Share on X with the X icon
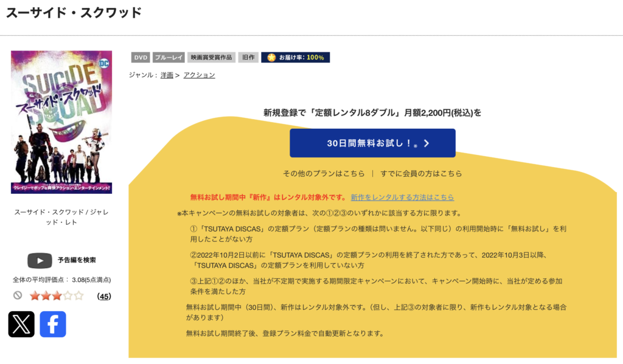The image size is (623, 364). pyautogui.click(x=21, y=324)
